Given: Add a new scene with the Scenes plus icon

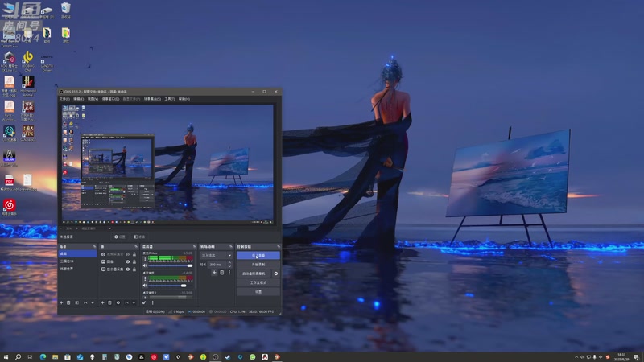Looking at the screenshot, I should (61, 303).
